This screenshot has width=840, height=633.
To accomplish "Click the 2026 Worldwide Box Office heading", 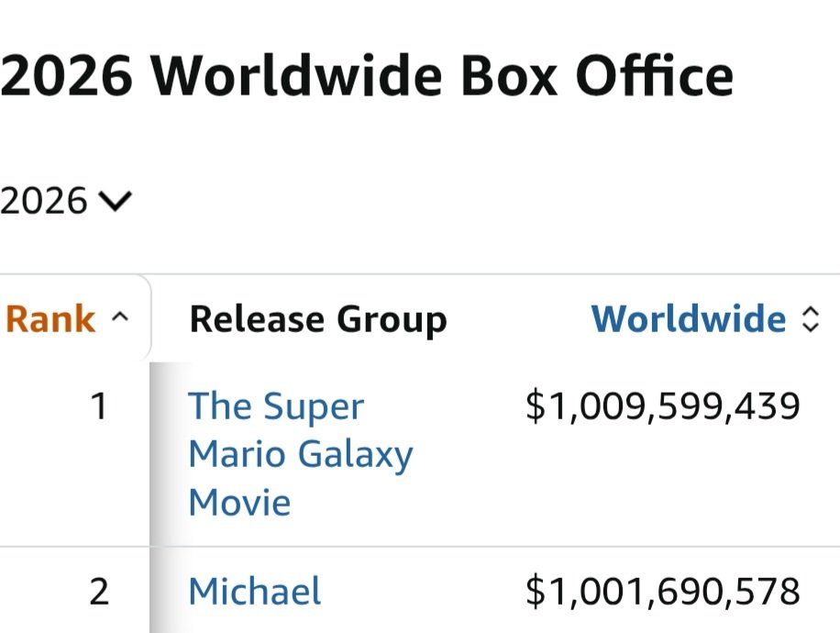I will [367, 76].
